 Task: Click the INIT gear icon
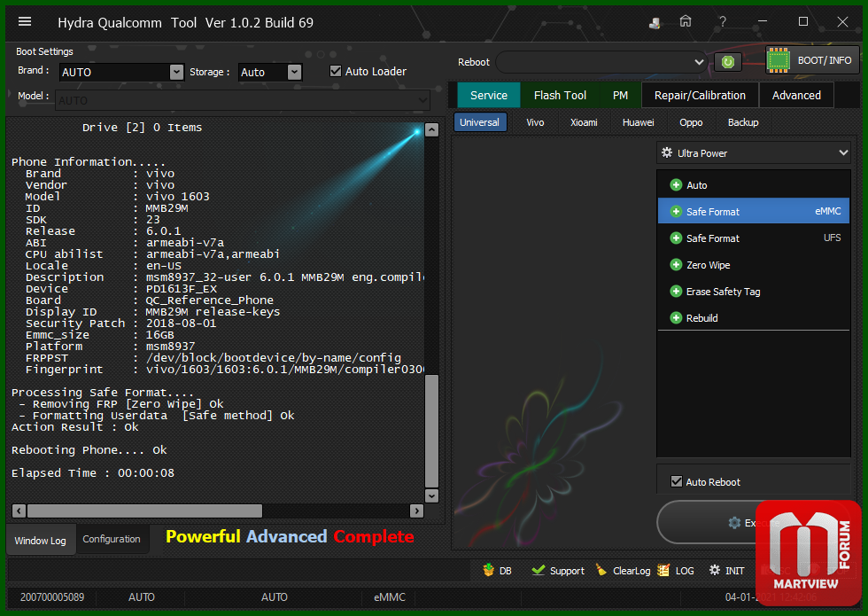click(715, 570)
